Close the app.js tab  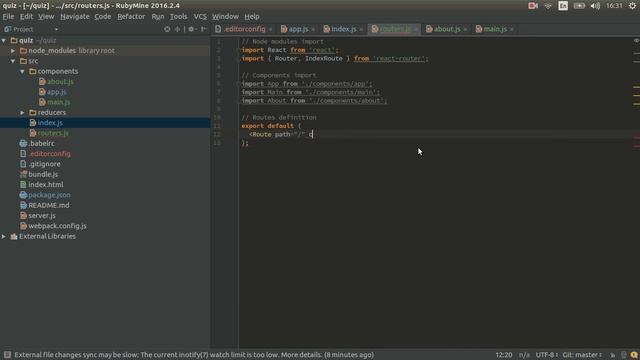313,29
